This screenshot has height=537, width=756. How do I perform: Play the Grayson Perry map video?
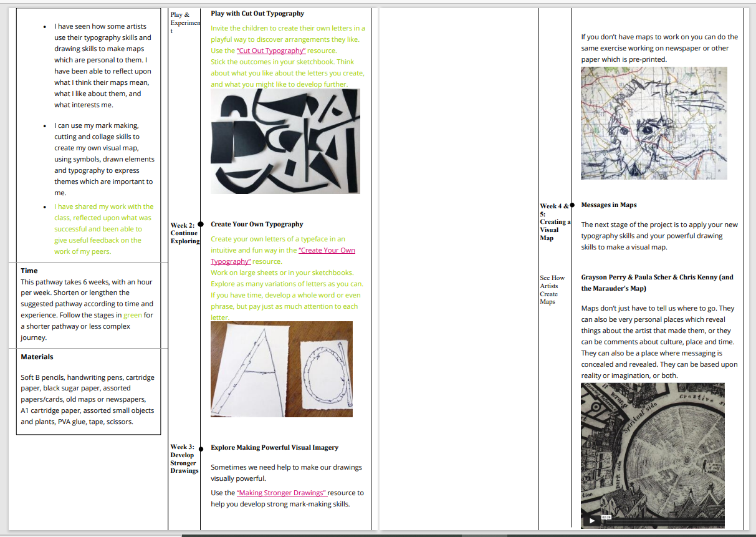pos(592,521)
